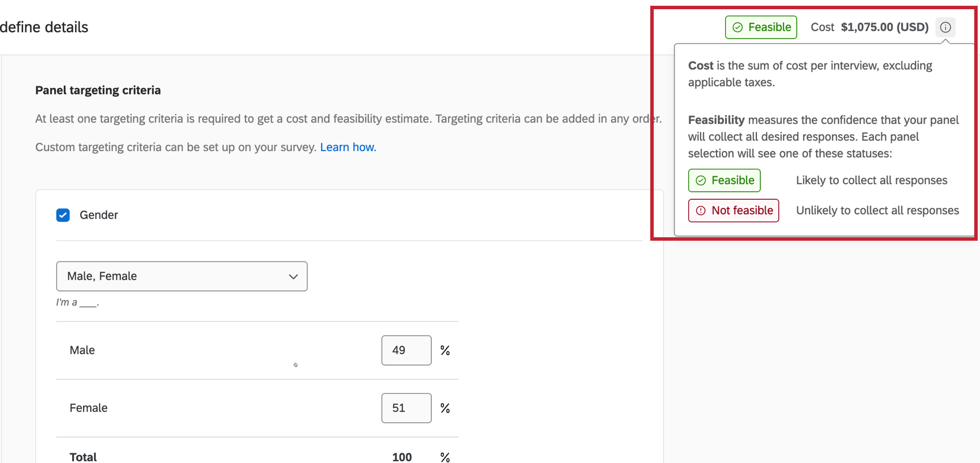Click the cost info icon
This screenshot has width=980, height=463.
click(x=945, y=27)
